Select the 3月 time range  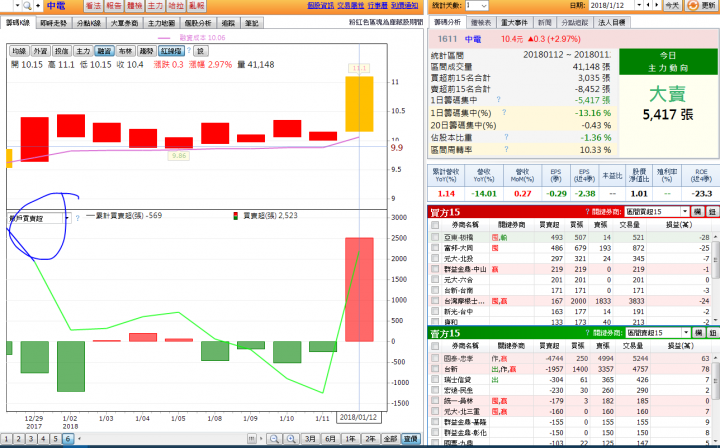pos(310,439)
